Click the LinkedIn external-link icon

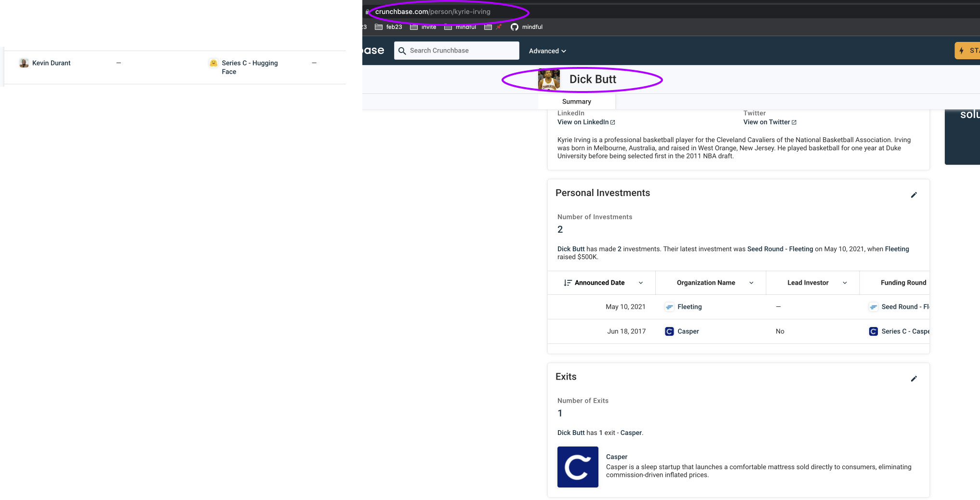pos(613,122)
